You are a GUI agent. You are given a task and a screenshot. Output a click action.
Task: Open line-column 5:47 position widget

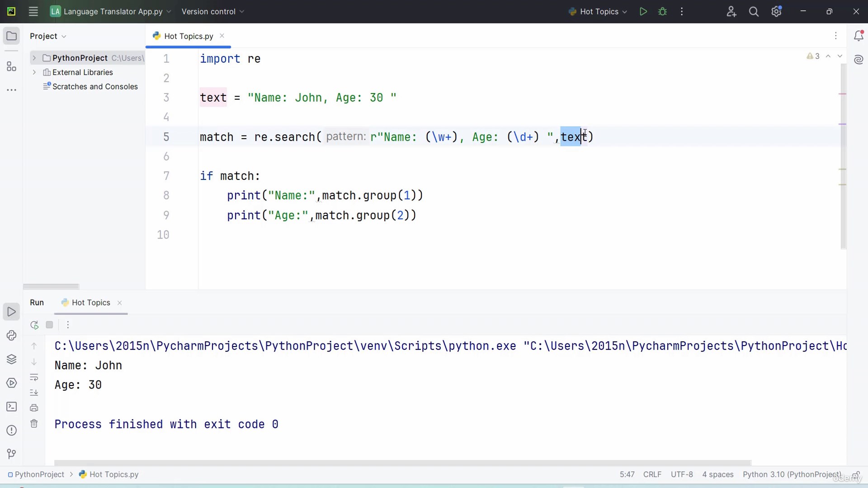627,474
